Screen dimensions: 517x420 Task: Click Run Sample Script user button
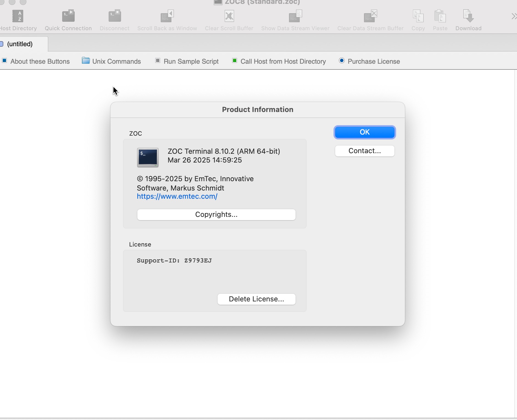point(187,61)
